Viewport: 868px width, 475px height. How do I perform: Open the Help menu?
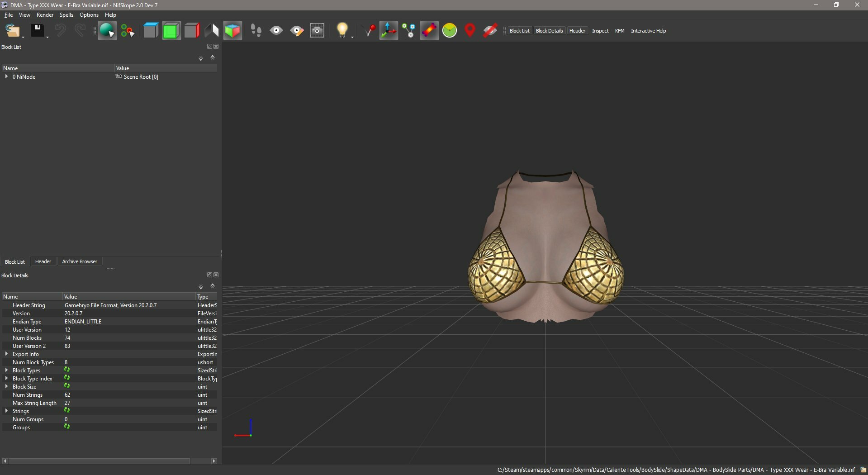coord(110,15)
